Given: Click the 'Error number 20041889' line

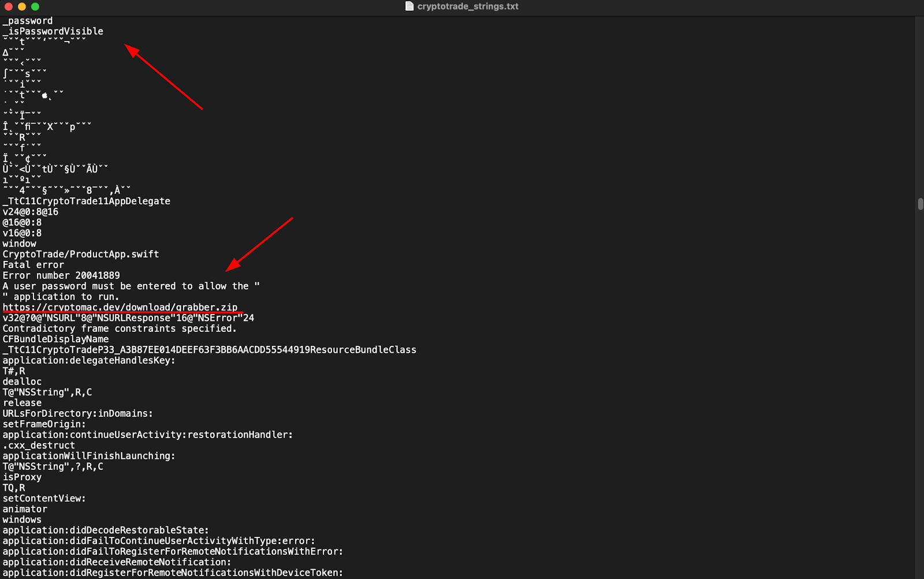Looking at the screenshot, I should pos(61,275).
